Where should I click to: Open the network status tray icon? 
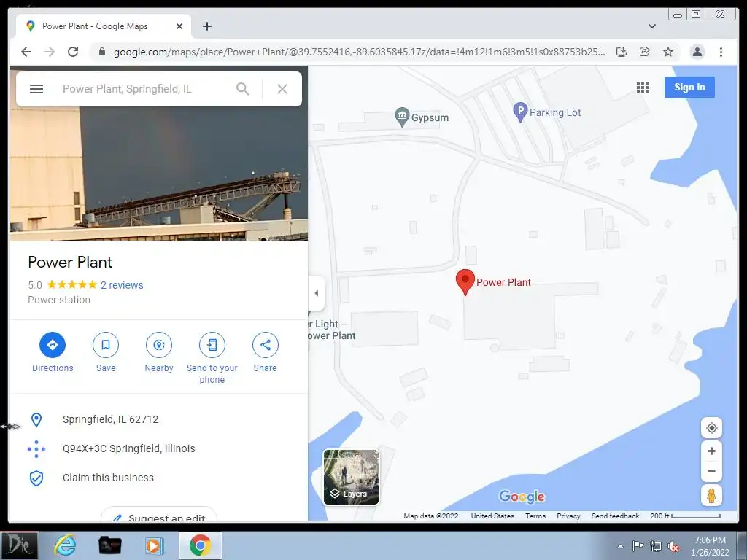click(656, 547)
